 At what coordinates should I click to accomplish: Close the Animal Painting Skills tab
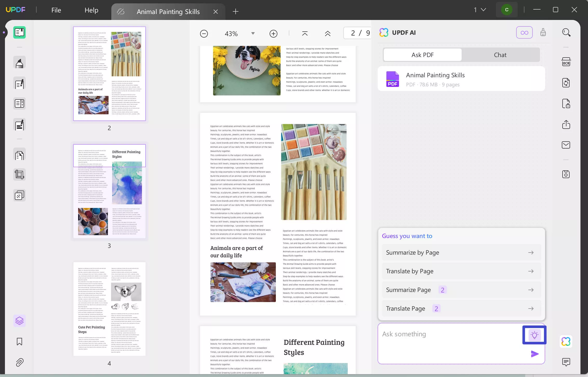pos(216,12)
